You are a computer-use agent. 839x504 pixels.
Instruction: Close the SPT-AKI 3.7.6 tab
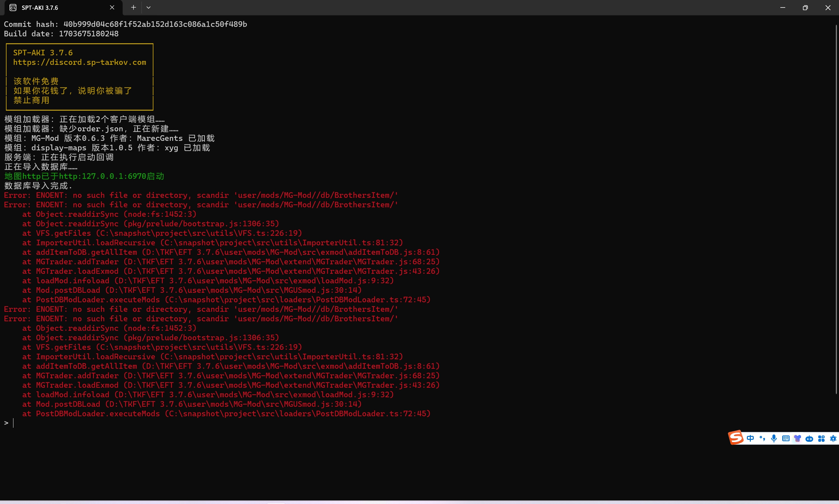tap(112, 8)
